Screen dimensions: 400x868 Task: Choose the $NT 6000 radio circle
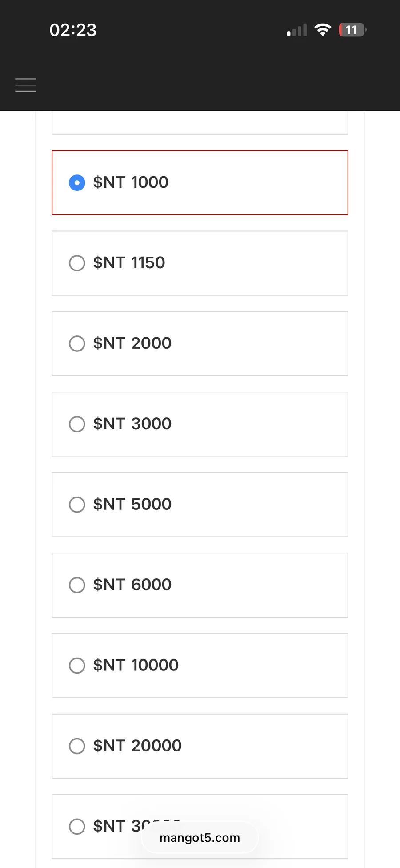coord(77,585)
